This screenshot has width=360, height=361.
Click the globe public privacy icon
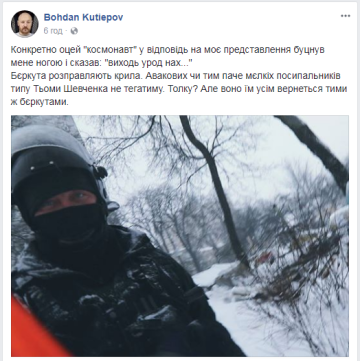click(x=74, y=31)
